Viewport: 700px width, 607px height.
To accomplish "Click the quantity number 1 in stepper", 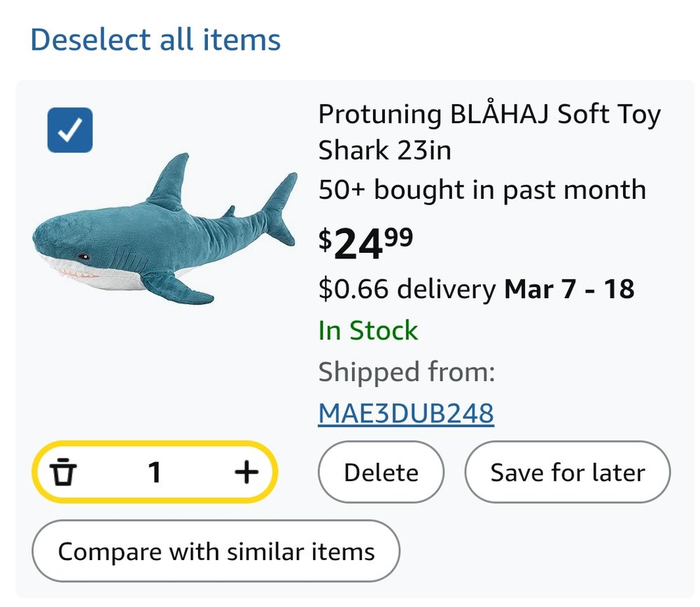I will click(x=155, y=472).
